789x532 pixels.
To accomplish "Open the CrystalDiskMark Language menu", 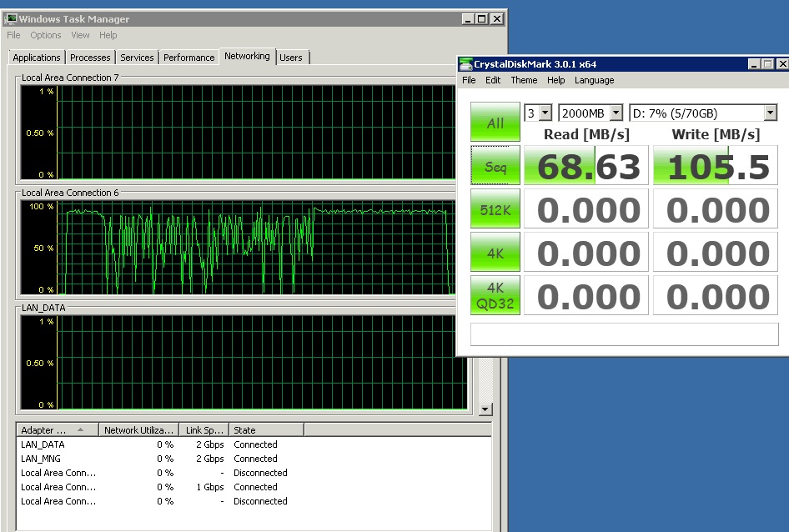I will [594, 80].
